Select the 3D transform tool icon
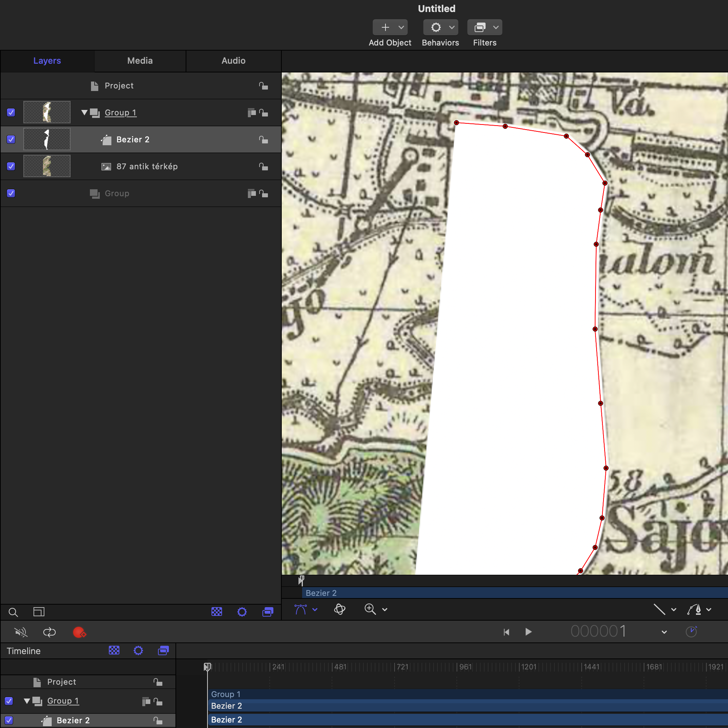This screenshot has width=728, height=728. click(x=340, y=609)
